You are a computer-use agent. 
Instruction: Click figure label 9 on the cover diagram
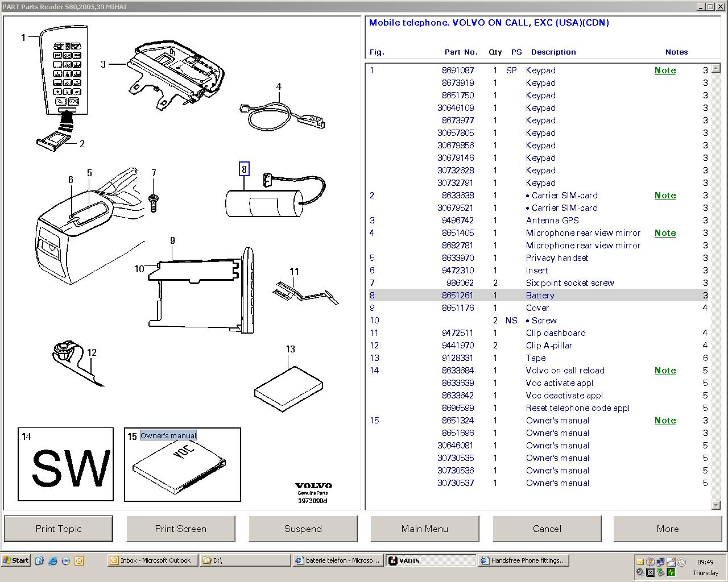pyautogui.click(x=172, y=241)
